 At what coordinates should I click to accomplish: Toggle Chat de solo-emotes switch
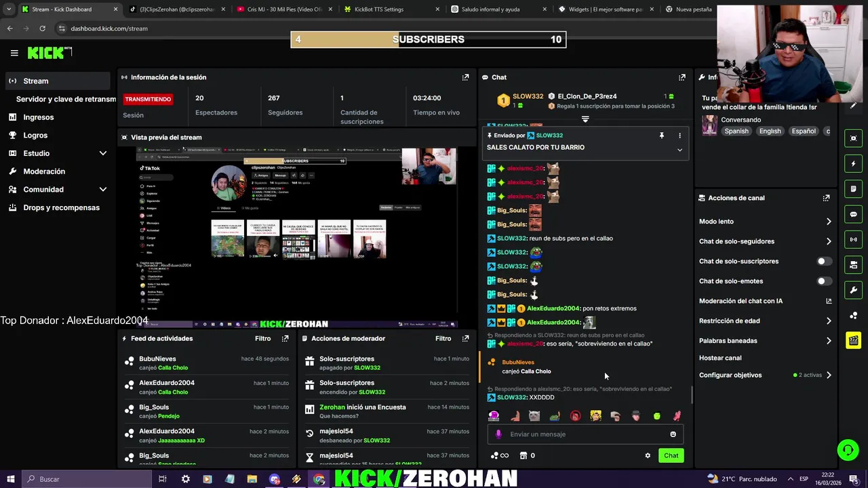click(824, 281)
